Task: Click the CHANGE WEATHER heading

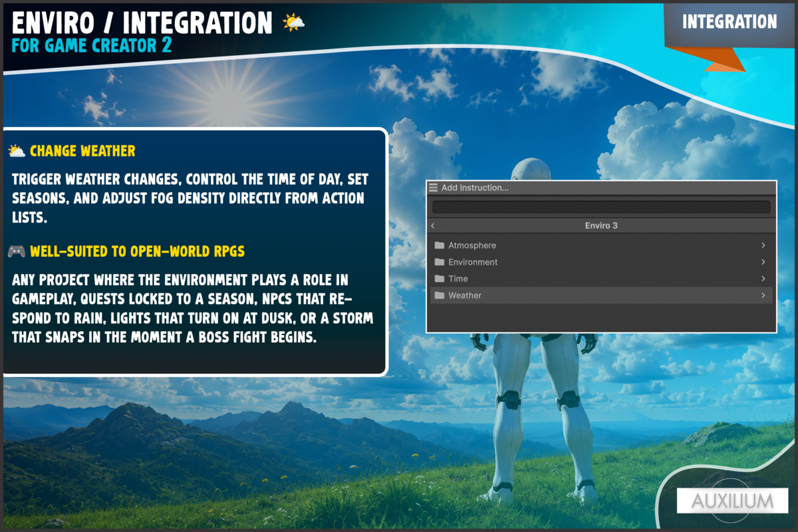Action: click(82, 151)
